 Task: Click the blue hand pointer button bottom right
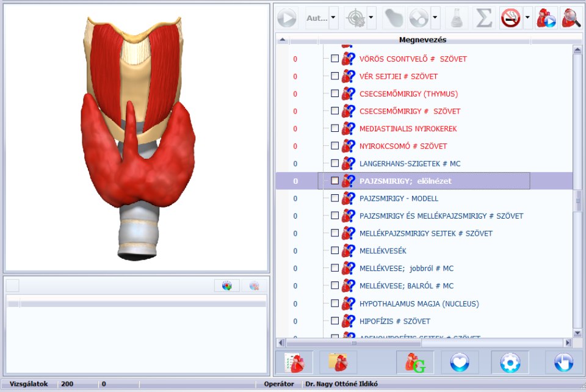tap(562, 362)
